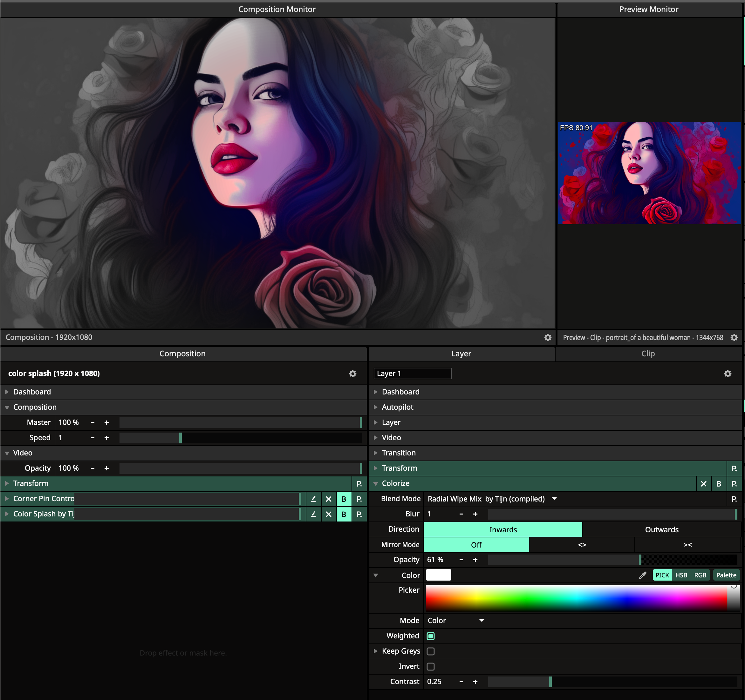Click edit pencil icon on Corner Pin effect
Viewport: 745px width, 700px height.
pos(313,499)
